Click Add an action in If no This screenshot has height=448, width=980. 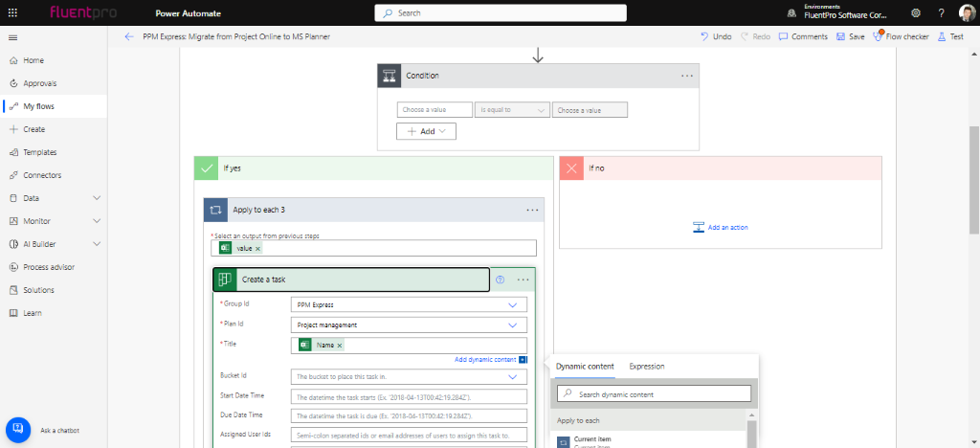(721, 228)
